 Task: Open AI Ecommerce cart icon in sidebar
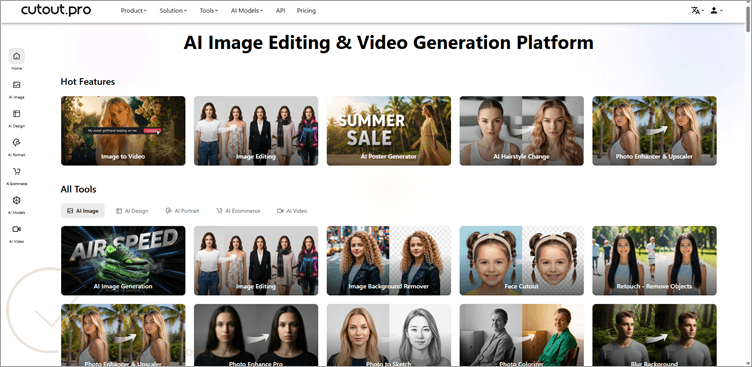[x=17, y=172]
